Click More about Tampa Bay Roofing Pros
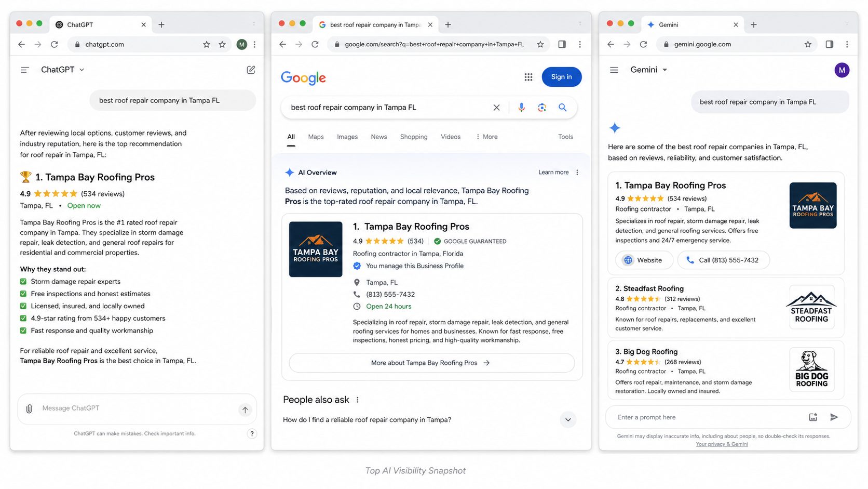868x489 pixels. click(x=431, y=363)
